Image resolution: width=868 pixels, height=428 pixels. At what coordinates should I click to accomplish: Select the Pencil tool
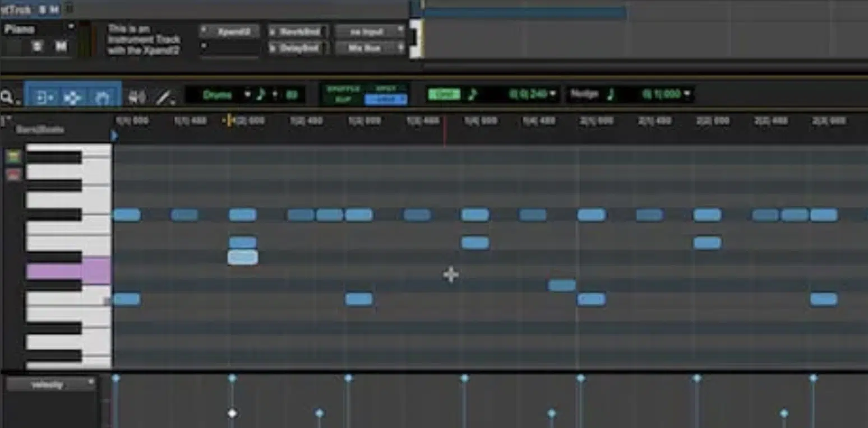(x=164, y=97)
